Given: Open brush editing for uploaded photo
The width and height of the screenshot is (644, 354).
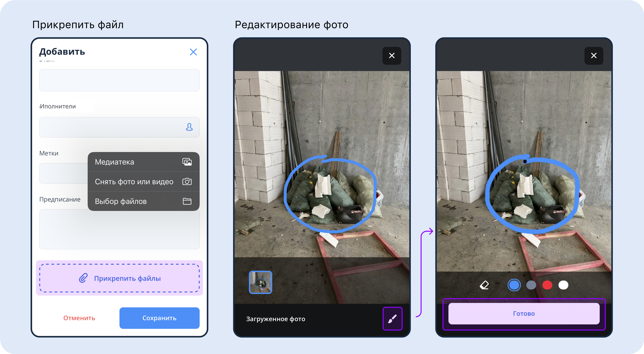Looking at the screenshot, I should click(392, 319).
